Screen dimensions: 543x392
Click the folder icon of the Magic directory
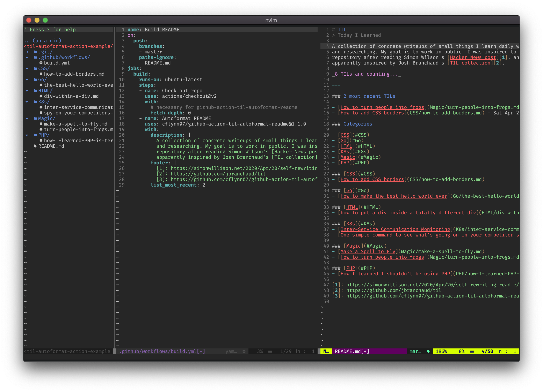click(x=35, y=118)
